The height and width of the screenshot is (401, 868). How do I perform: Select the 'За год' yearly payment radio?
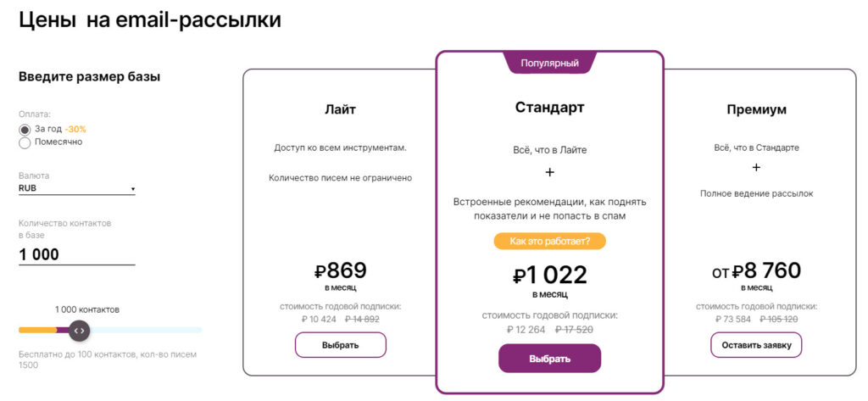[25, 129]
